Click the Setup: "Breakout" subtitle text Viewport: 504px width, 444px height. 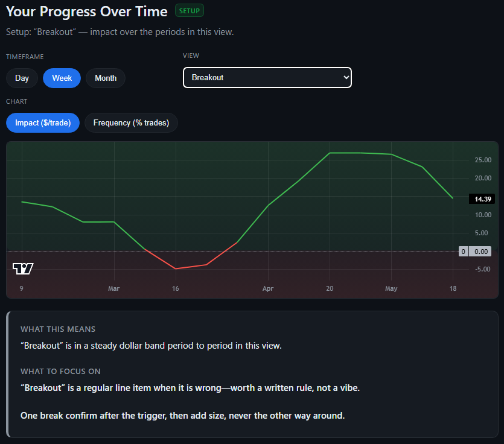[120, 32]
